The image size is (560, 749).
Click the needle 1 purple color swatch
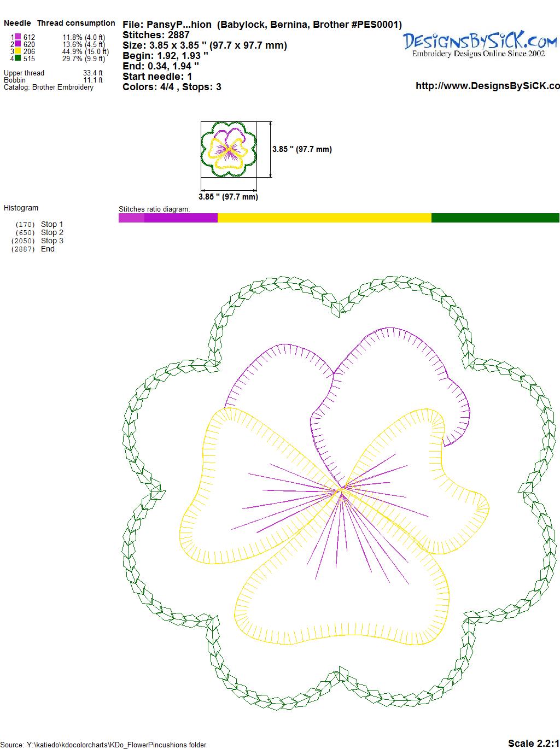click(17, 37)
